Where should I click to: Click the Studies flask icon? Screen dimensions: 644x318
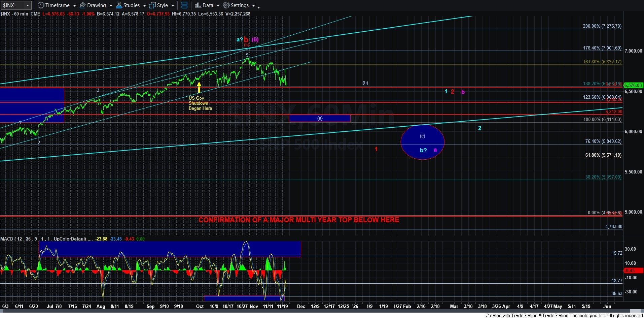click(119, 5)
